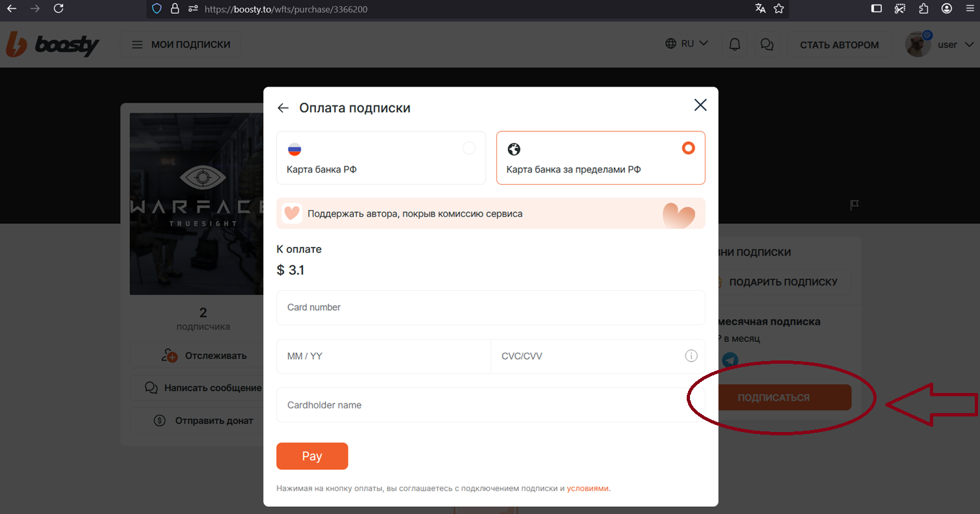Click the orange Pay button

312,456
